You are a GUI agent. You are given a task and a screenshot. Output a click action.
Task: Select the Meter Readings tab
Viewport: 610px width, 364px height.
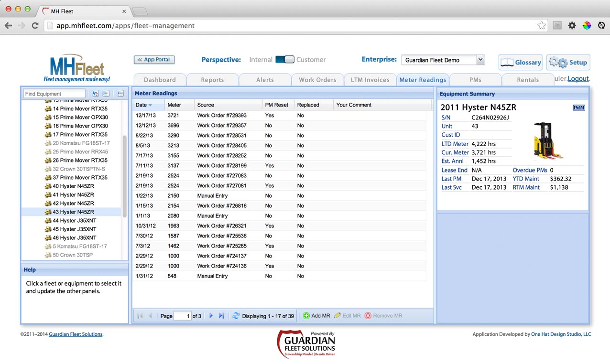pos(423,80)
